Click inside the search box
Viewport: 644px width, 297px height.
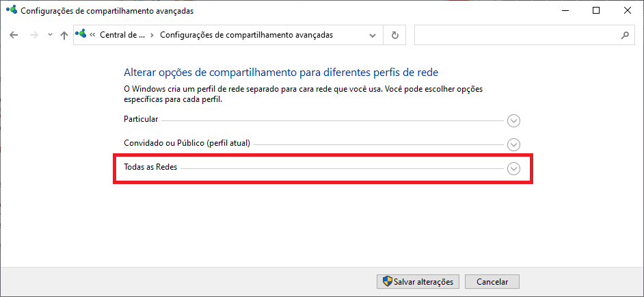516,35
